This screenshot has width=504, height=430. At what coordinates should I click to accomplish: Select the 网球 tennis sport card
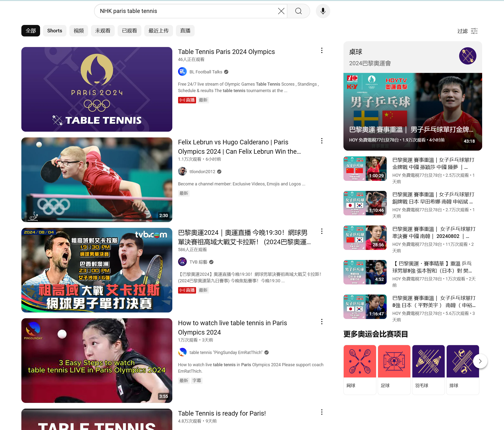360,369
